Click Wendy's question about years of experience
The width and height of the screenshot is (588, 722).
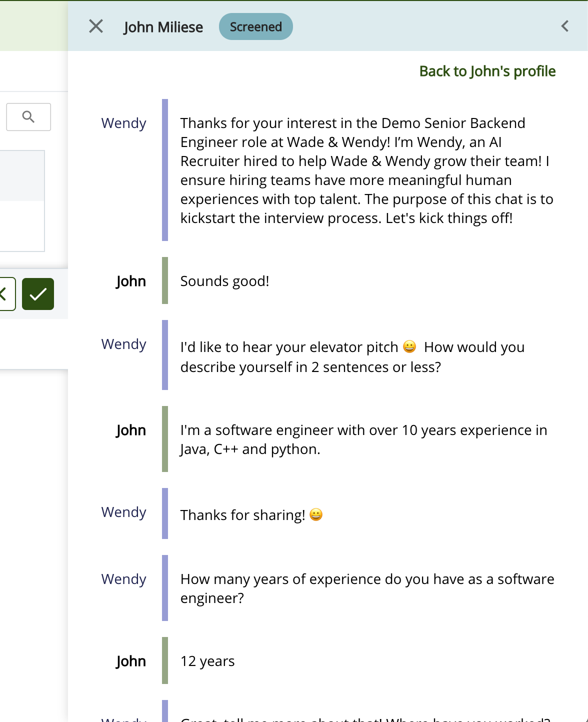(x=367, y=588)
